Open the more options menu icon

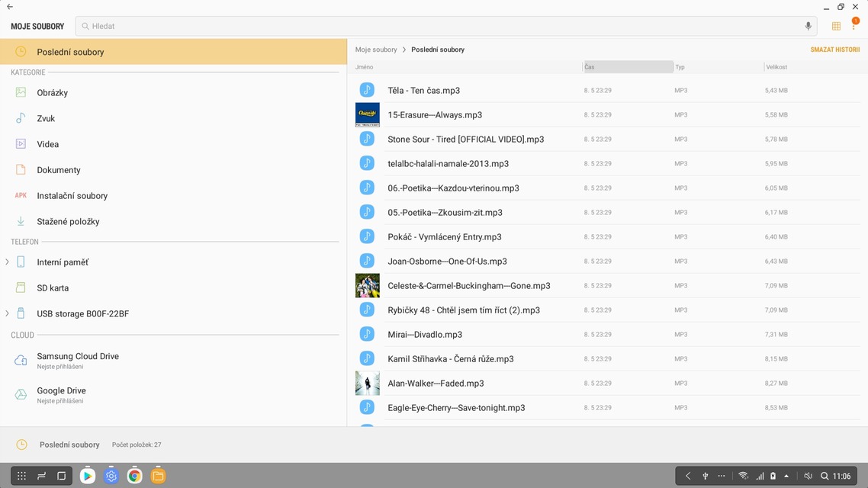coord(854,26)
